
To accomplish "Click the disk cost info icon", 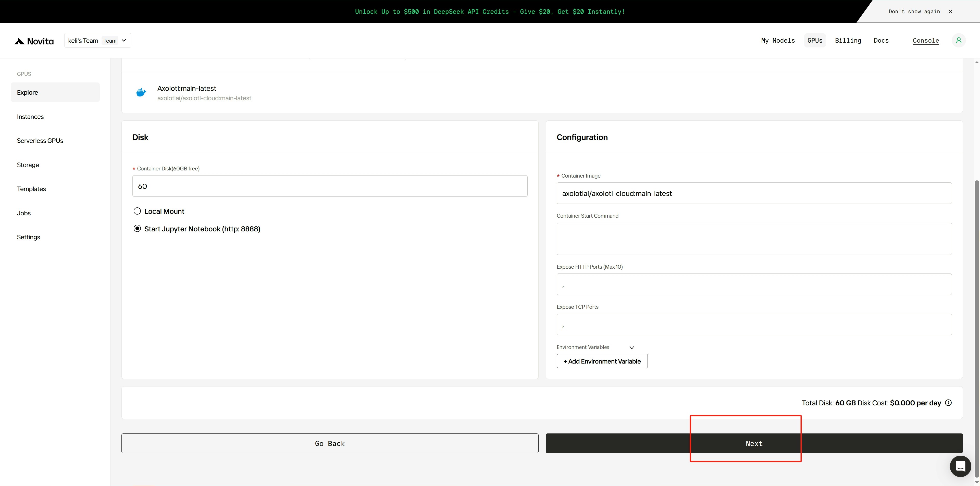I will 948,403.
